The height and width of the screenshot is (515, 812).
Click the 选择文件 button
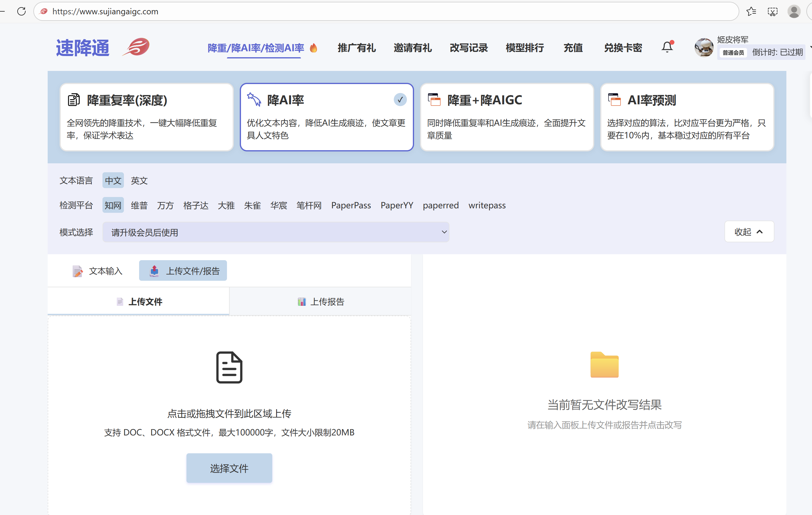[229, 468]
